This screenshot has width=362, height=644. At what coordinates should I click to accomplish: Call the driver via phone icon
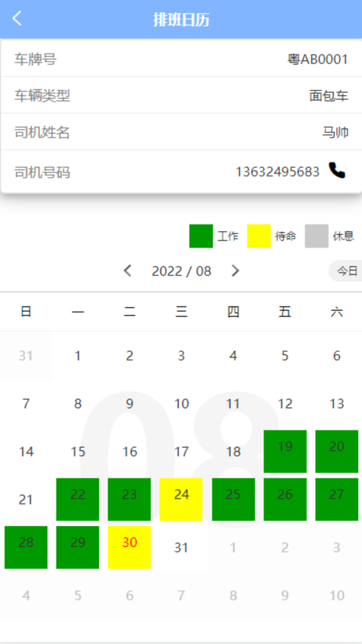(x=337, y=170)
